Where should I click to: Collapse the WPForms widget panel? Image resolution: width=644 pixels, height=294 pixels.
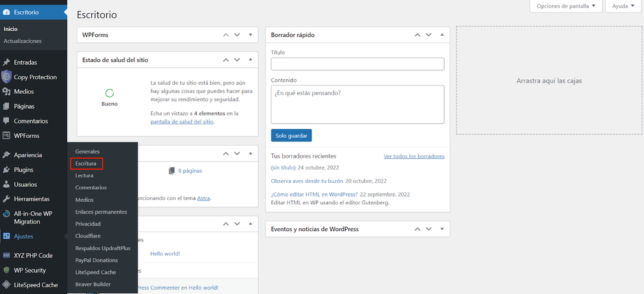(x=250, y=35)
